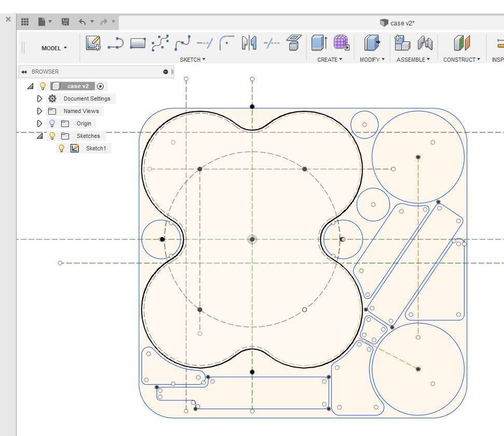Toggle visibility bulb for Sketch1
This screenshot has height=436, width=504.
coord(61,148)
